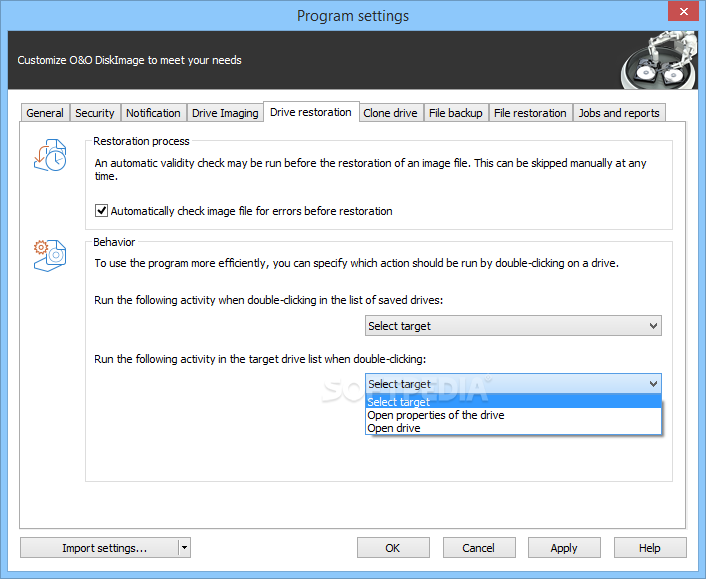Viewport: 706px width, 579px height.
Task: Open the Drive Imaging tab
Action: coord(225,113)
